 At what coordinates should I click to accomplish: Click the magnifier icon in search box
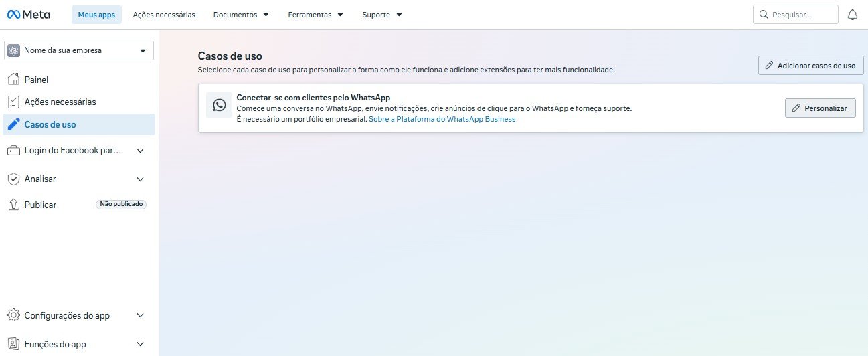(764, 14)
